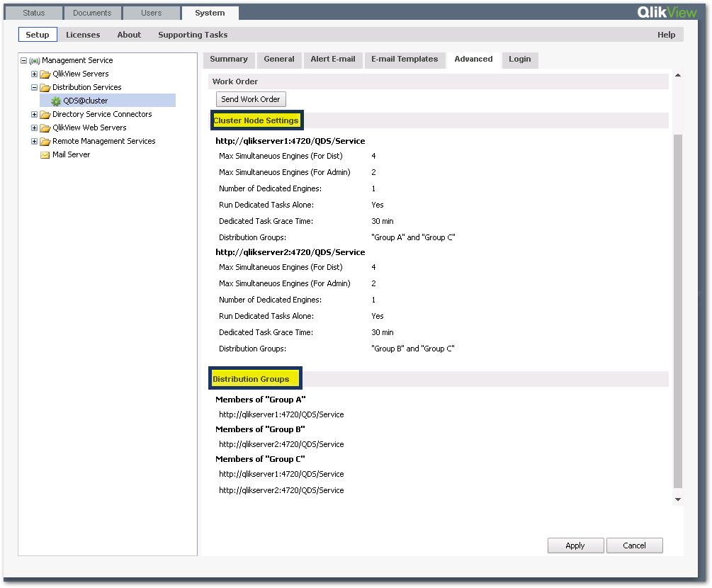Image resolution: width=712 pixels, height=588 pixels.
Task: Expand the QlikView Servers tree node
Action: [34, 74]
